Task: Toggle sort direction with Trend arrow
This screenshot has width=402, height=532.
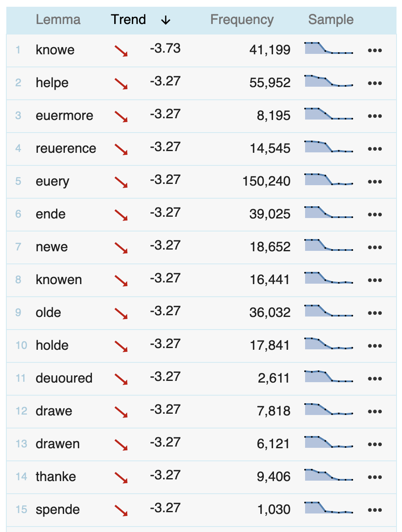Action: coord(166,20)
